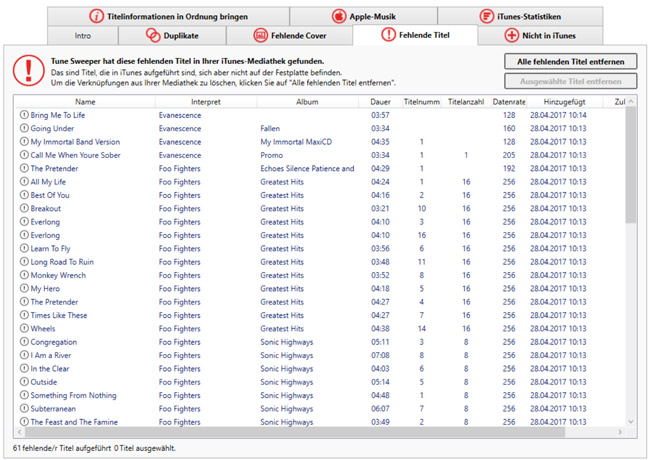Image resolution: width=650 pixels, height=460 pixels.
Task: Sort by the Album column header
Action: [307, 102]
